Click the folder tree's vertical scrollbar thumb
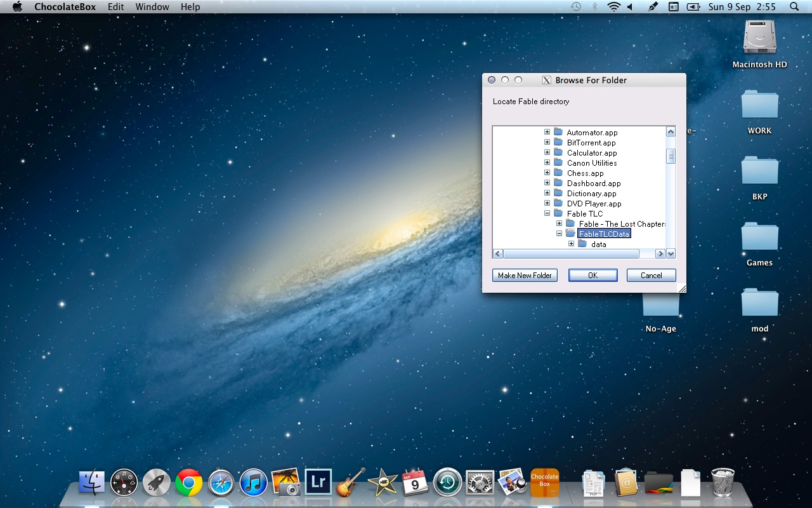Screen dimensions: 812x508 coord(671,156)
